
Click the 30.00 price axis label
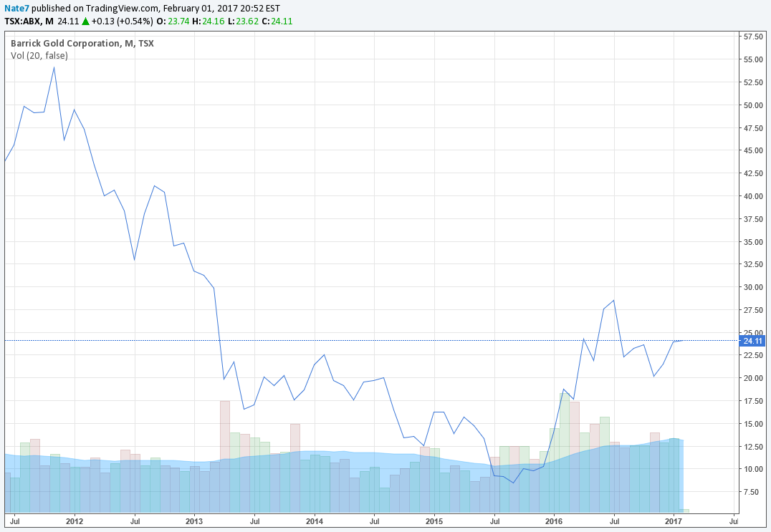click(753, 287)
